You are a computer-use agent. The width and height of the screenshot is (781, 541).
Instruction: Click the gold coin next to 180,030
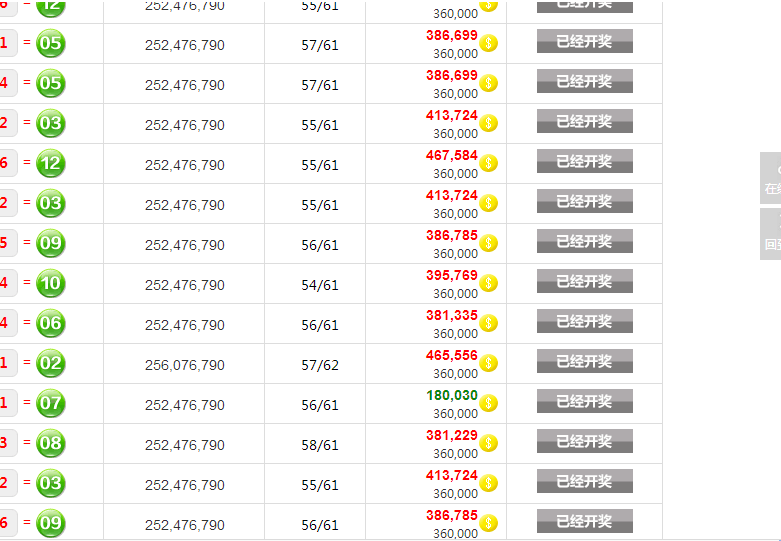pos(489,403)
